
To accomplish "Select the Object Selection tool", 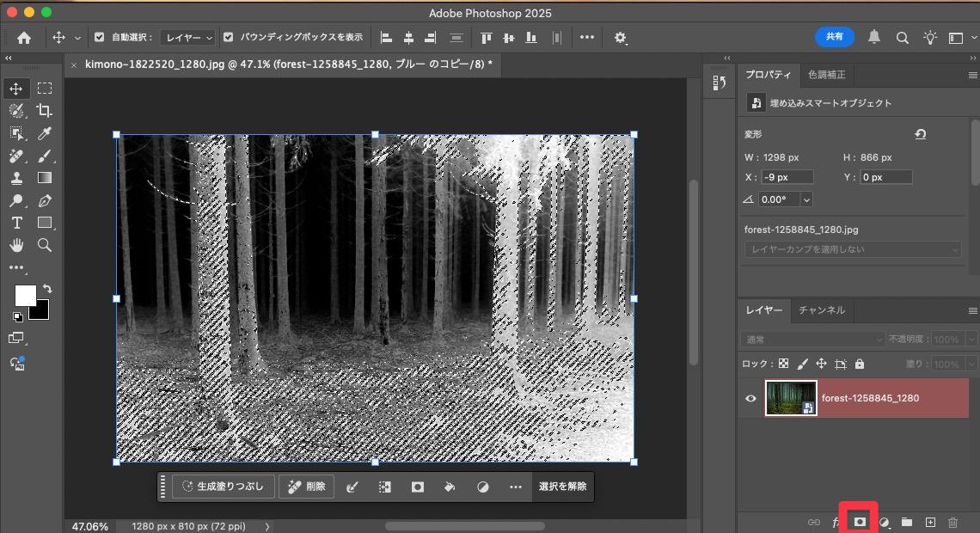I will point(16,134).
